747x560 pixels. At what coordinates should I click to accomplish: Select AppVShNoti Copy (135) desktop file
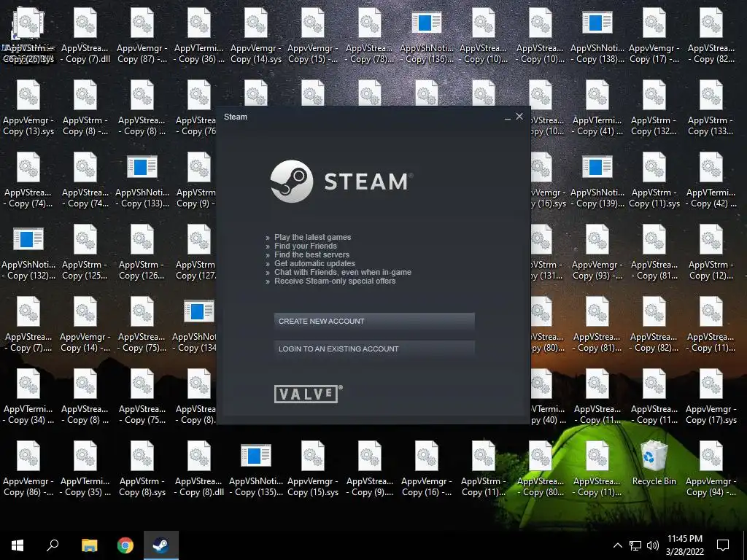256,470
